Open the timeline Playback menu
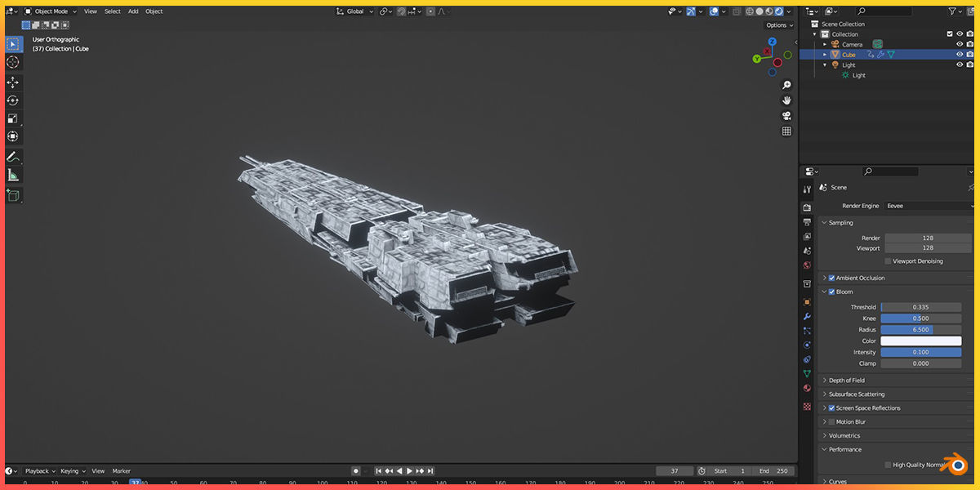The height and width of the screenshot is (490, 980). pyautogui.click(x=40, y=471)
